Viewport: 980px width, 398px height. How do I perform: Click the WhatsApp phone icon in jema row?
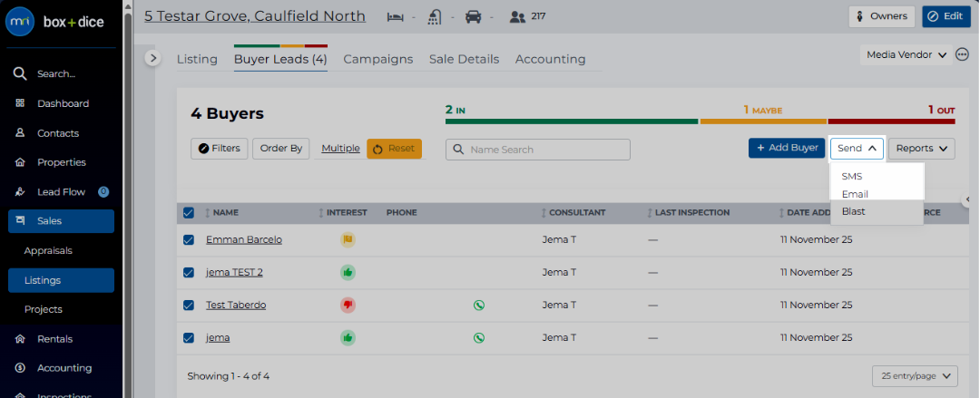tap(479, 337)
